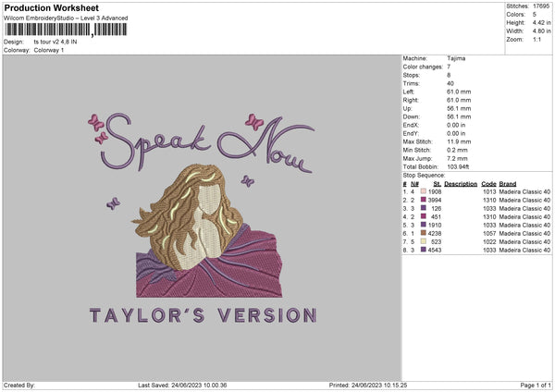The height and width of the screenshot is (392, 555).
Task: Click the Speak Now embroidery design preview
Action: click(202, 217)
